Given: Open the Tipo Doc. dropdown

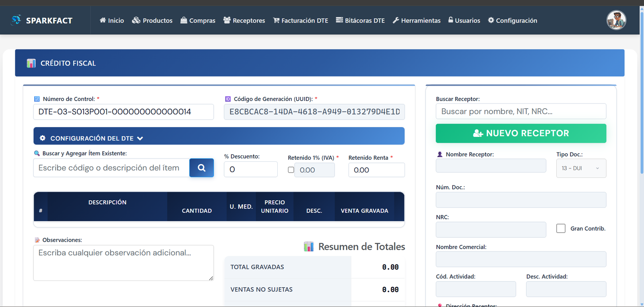Looking at the screenshot, I should [581, 168].
